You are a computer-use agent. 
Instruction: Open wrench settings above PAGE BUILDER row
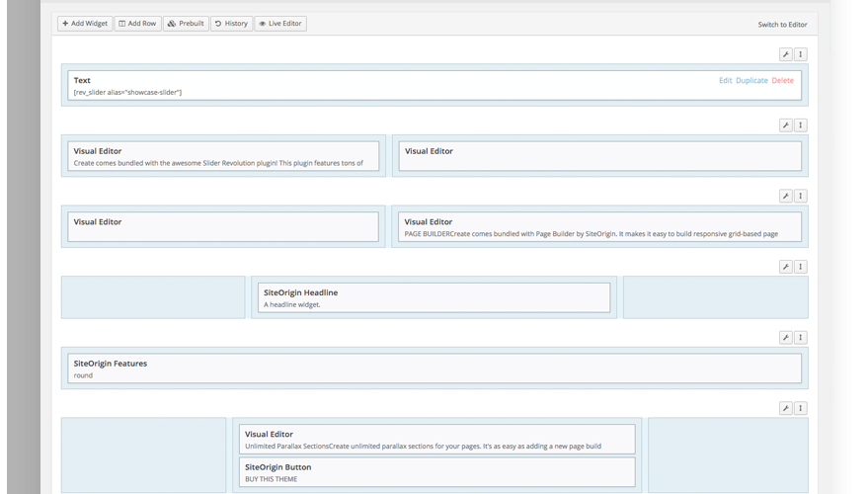(785, 196)
